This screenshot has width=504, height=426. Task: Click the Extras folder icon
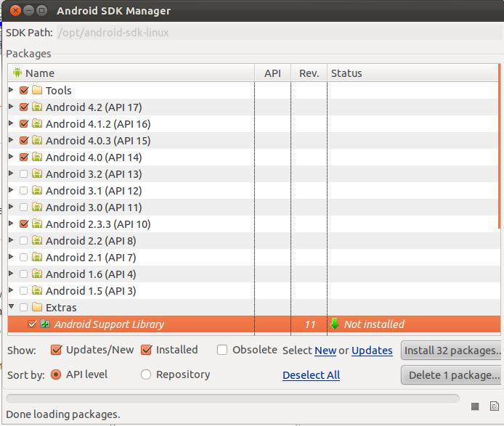click(37, 307)
